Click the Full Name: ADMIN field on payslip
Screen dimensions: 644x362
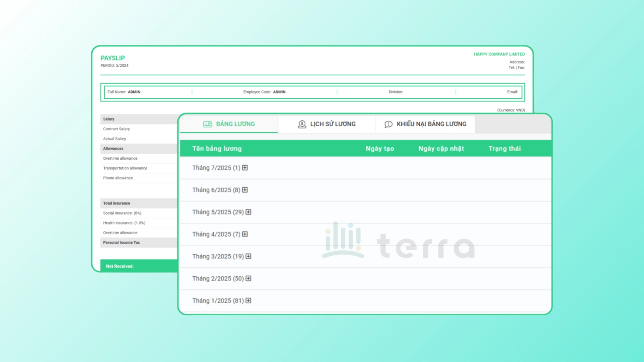click(x=124, y=92)
